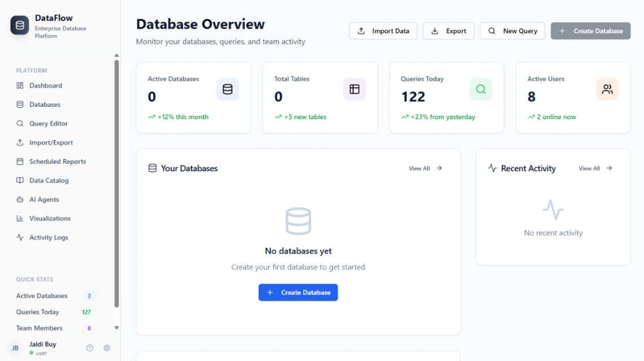Click the '+23% from yesterday' trend text
The width and height of the screenshot is (644, 361).
(x=443, y=116)
